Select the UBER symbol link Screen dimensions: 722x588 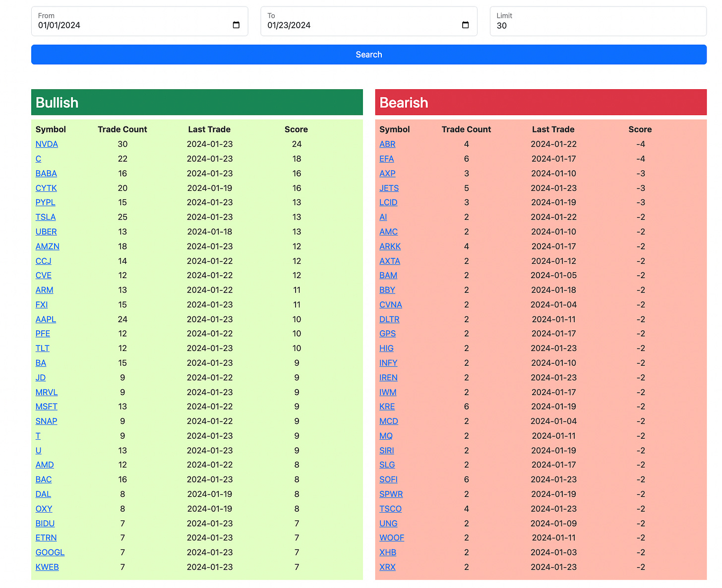[x=46, y=232]
